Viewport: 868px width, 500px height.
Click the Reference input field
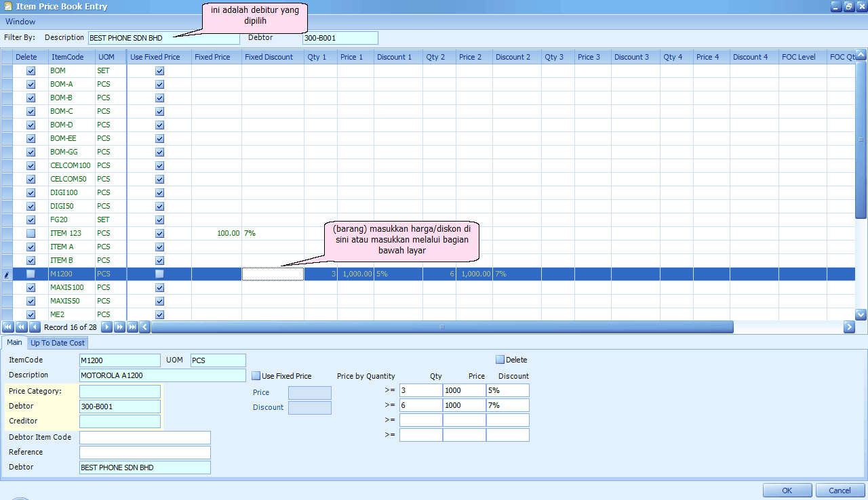point(145,453)
